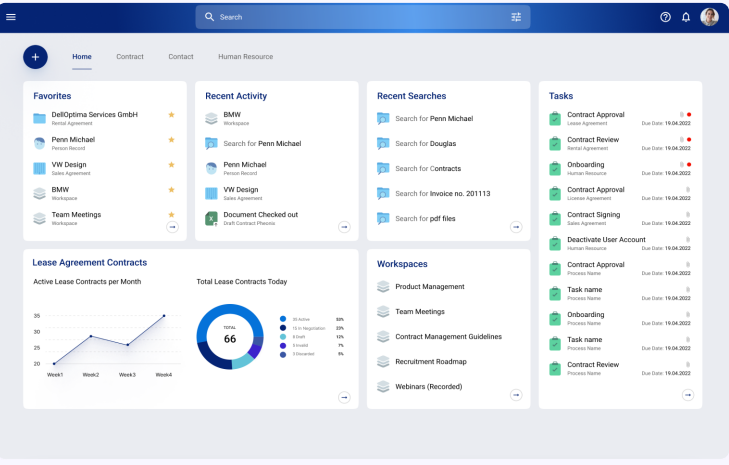This screenshot has width=729, height=465.
Task: Click Draft legend color dot
Action: click(x=283, y=337)
